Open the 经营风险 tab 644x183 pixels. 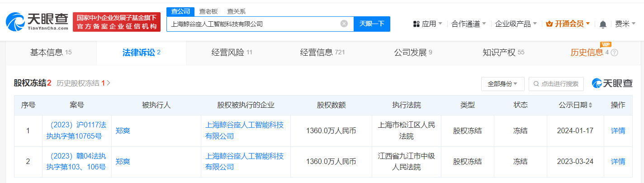232,53
